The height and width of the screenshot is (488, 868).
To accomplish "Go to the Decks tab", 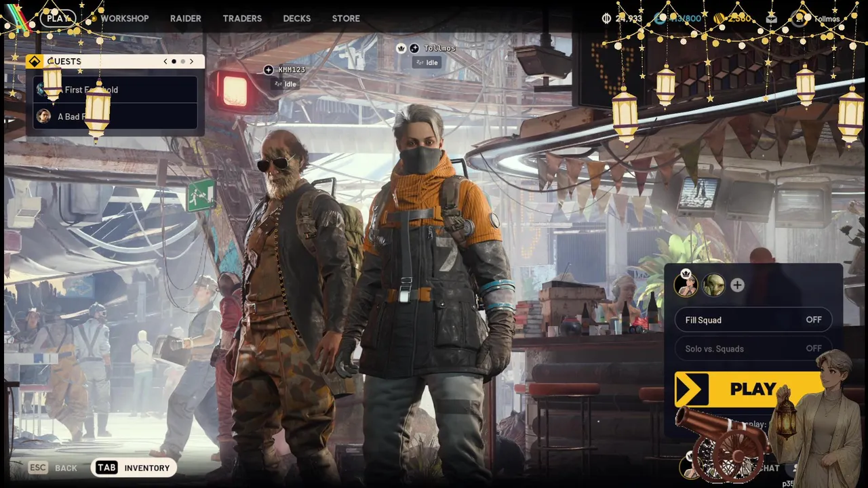I will tap(297, 18).
